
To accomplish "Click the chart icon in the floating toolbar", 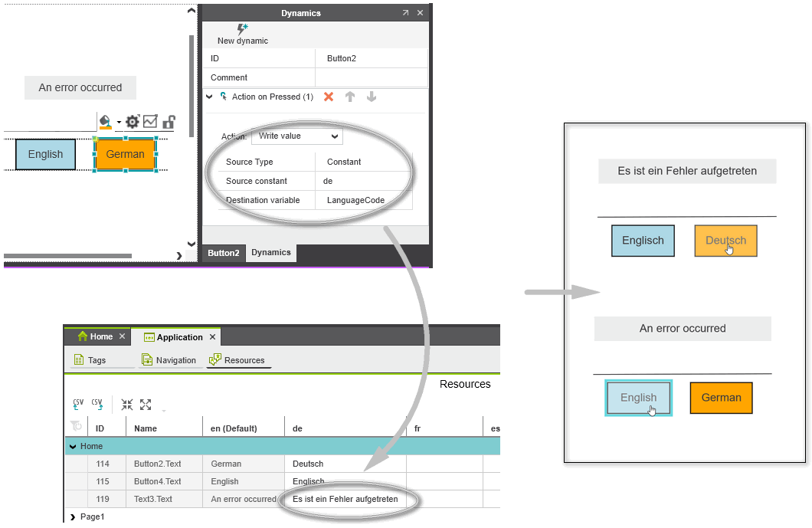I will pyautogui.click(x=150, y=122).
